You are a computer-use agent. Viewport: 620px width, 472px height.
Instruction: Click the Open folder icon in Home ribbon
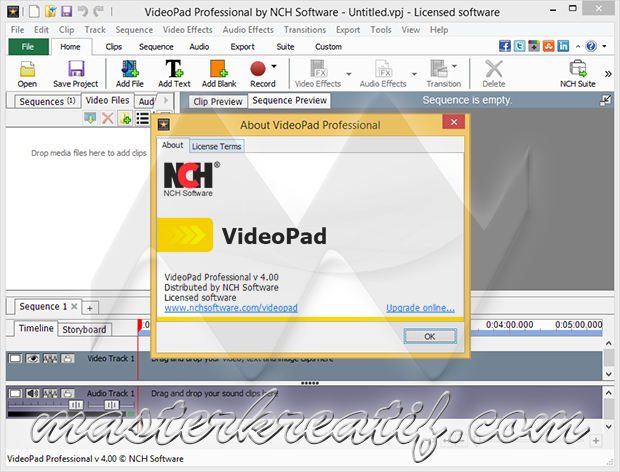point(27,69)
